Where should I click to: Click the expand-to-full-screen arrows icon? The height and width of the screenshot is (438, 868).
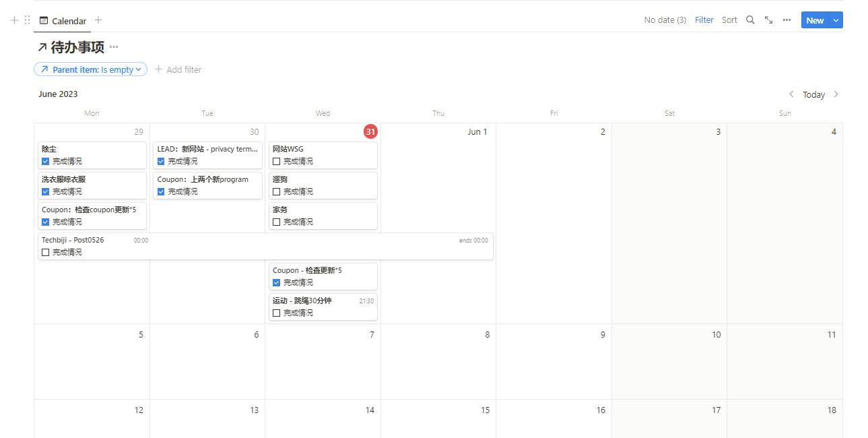(x=768, y=20)
